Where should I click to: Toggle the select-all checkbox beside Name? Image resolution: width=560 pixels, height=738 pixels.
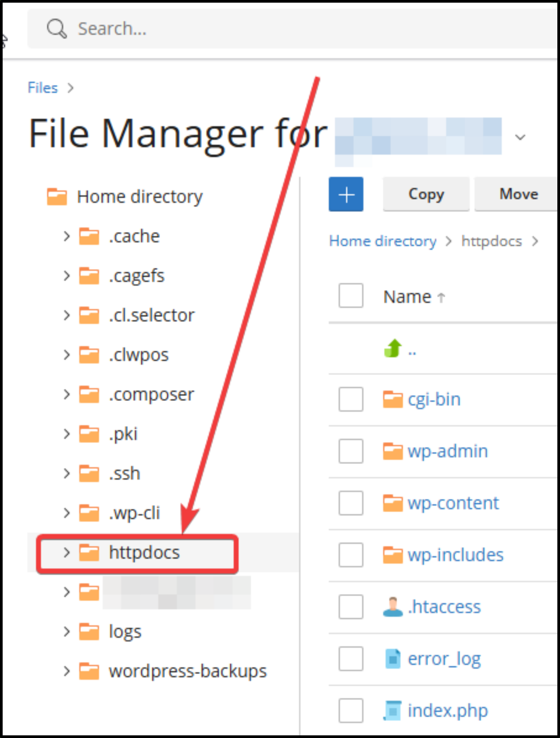(x=351, y=296)
